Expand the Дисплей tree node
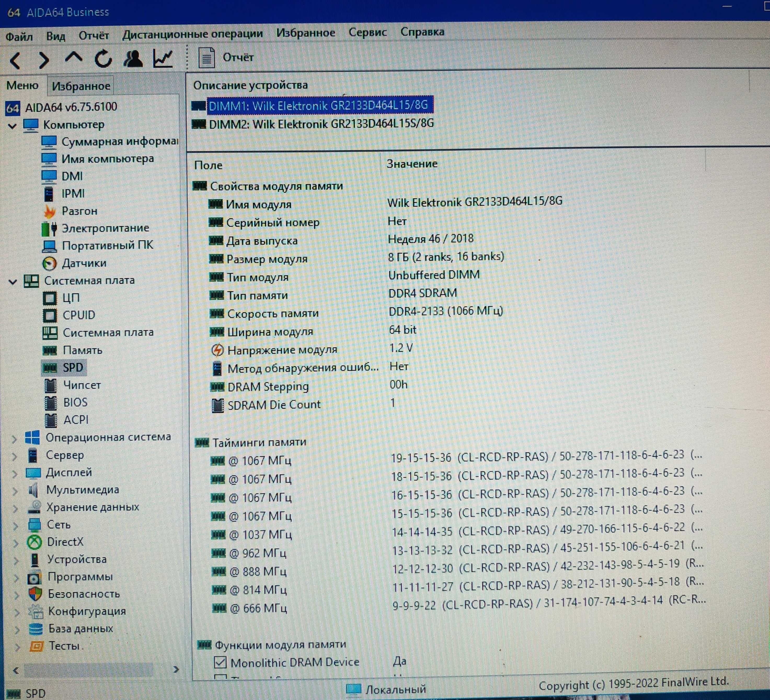The width and height of the screenshot is (770, 700). [15, 474]
